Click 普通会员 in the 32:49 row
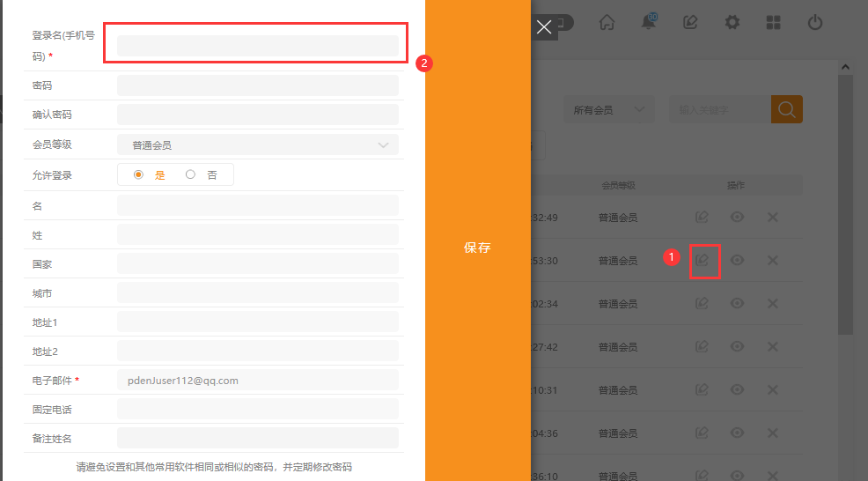This screenshot has height=481, width=868. (x=618, y=218)
